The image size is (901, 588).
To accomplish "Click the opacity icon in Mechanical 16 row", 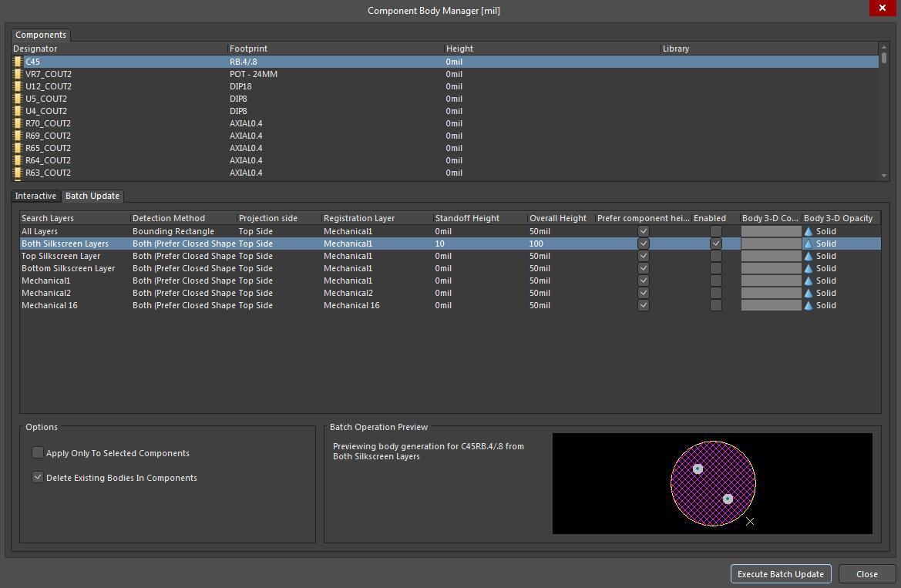I will point(809,305).
